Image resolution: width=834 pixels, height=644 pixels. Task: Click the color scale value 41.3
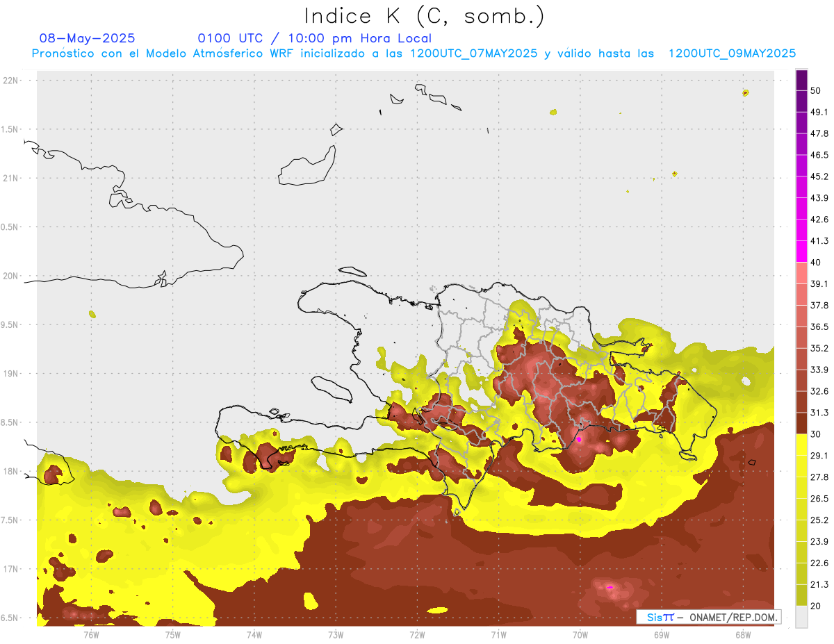coord(819,241)
